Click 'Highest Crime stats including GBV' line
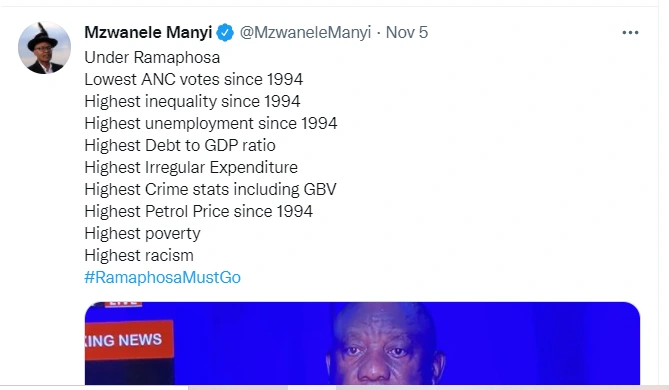This screenshot has height=390, width=669. pyautogui.click(x=210, y=189)
